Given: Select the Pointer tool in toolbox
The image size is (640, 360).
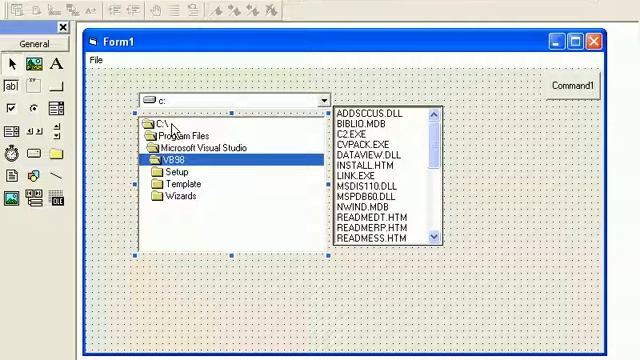Looking at the screenshot, I should (x=12, y=64).
